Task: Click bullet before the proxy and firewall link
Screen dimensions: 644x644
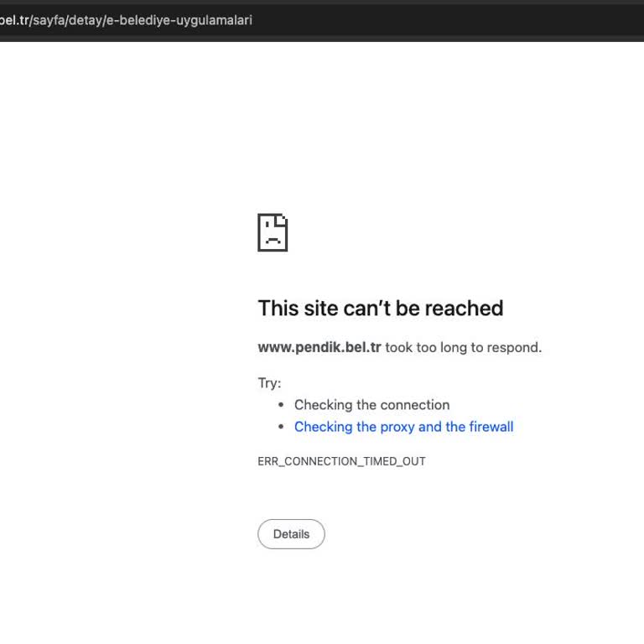Action: coord(281,427)
